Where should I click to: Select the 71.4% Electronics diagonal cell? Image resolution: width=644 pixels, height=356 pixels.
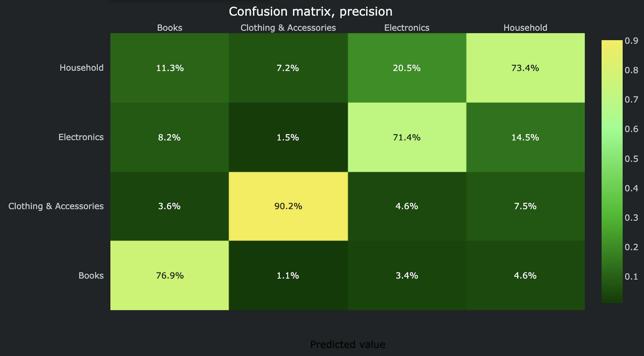(407, 137)
